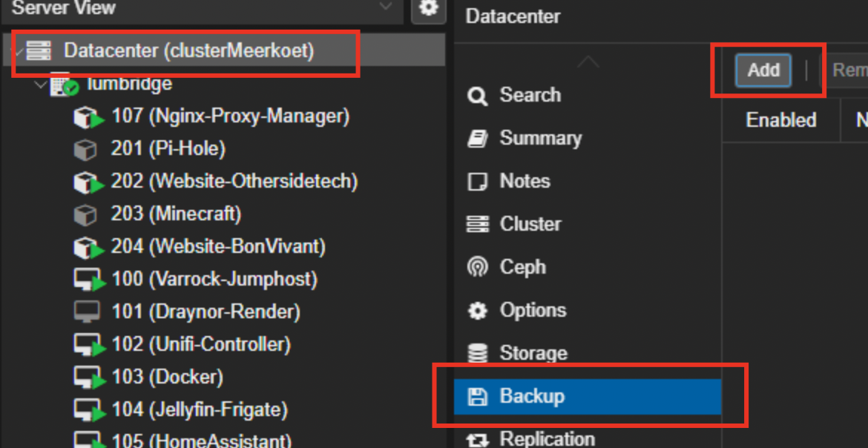Open 203 (Minecraft) container
This screenshot has width=868, height=448.
coord(176,214)
